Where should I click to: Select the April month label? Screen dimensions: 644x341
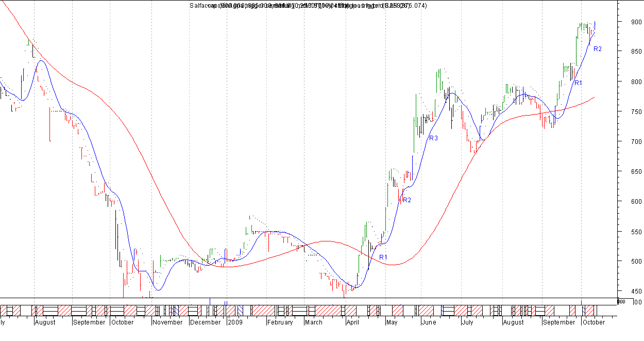(x=352, y=322)
